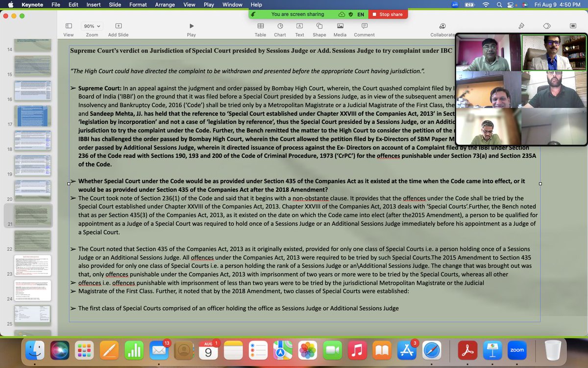Open Pages from the Dock

click(x=109, y=350)
